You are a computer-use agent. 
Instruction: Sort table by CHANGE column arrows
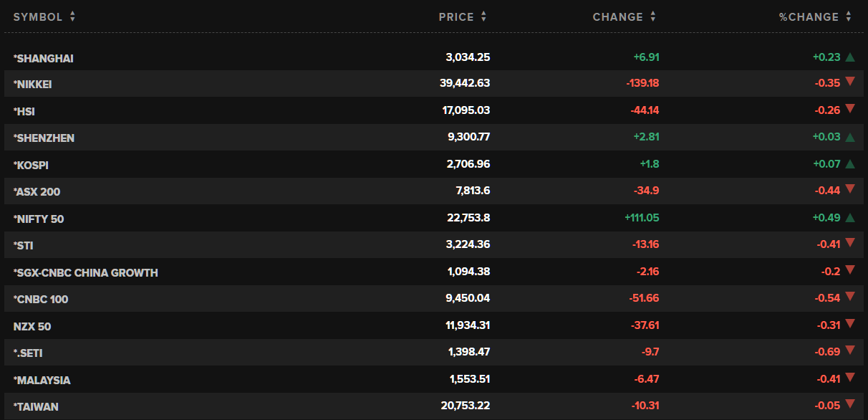652,16
